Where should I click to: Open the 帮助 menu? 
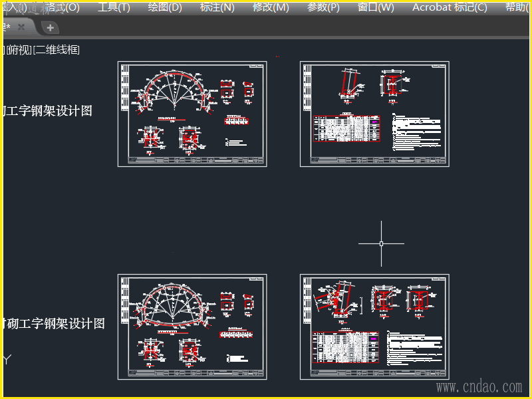pos(517,7)
